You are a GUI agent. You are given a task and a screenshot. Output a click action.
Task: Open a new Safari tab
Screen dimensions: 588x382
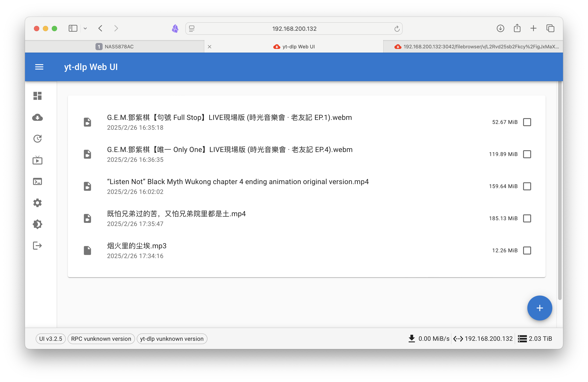533,28
